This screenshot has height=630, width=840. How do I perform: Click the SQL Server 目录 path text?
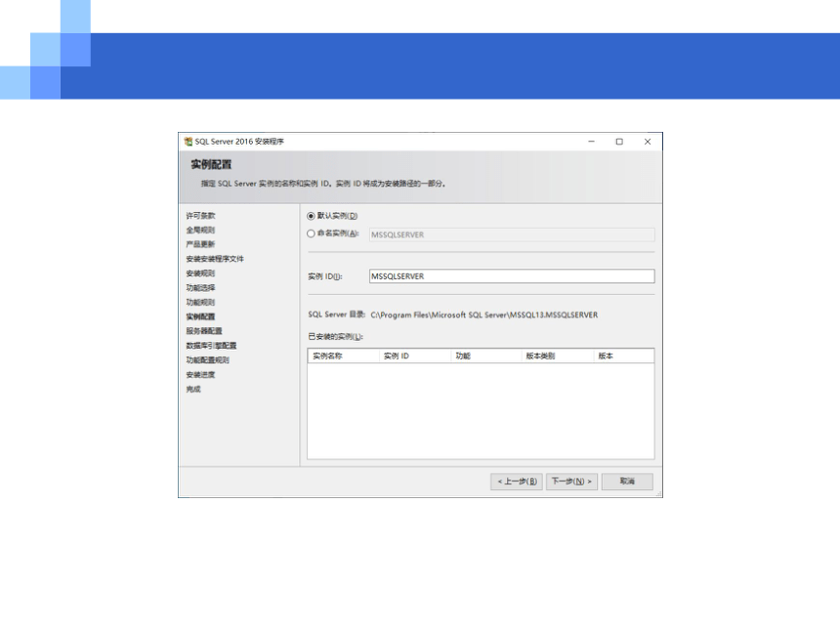coord(484,315)
